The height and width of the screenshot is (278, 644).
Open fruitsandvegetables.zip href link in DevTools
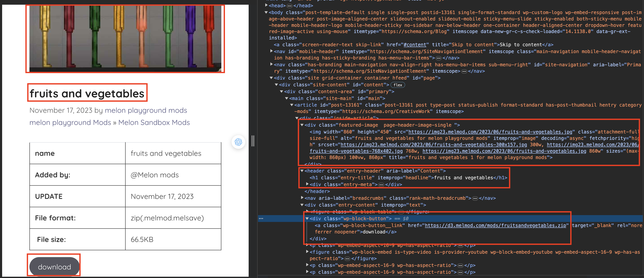click(495, 226)
